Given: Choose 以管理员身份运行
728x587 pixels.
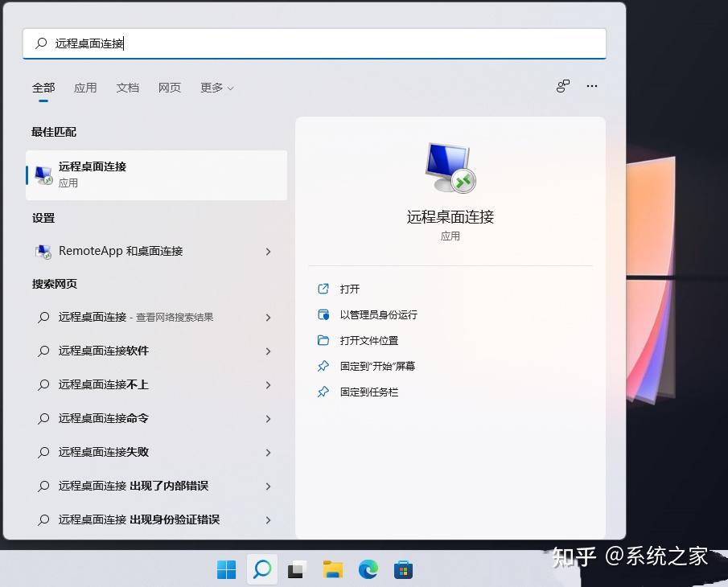Looking at the screenshot, I should [x=378, y=314].
